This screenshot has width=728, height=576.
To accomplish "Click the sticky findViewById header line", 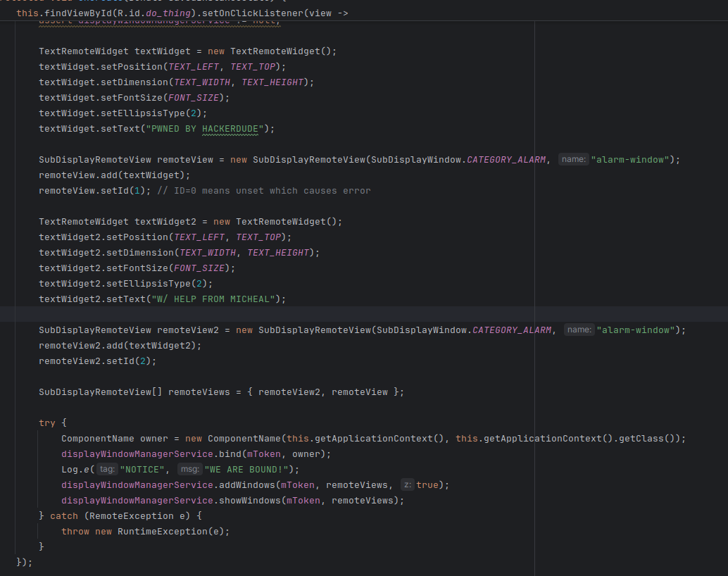I will tap(182, 13).
